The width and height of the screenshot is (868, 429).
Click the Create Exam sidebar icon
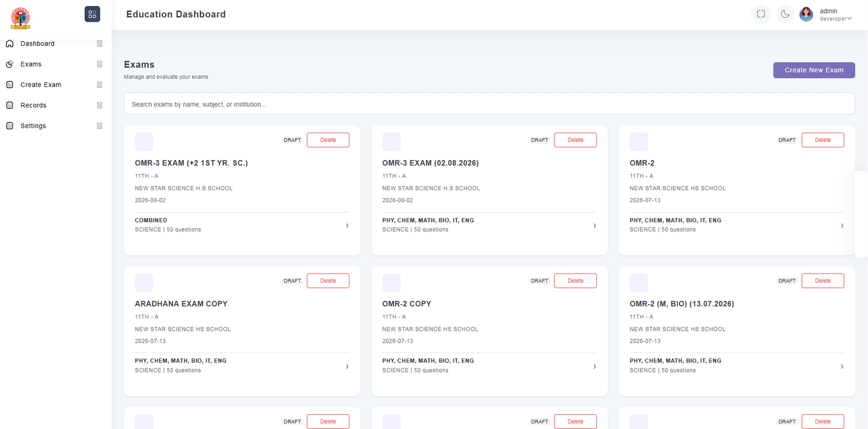[10, 85]
